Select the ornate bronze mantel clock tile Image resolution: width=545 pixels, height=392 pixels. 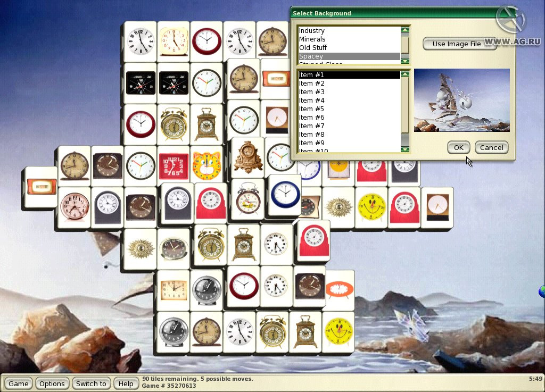point(248,157)
